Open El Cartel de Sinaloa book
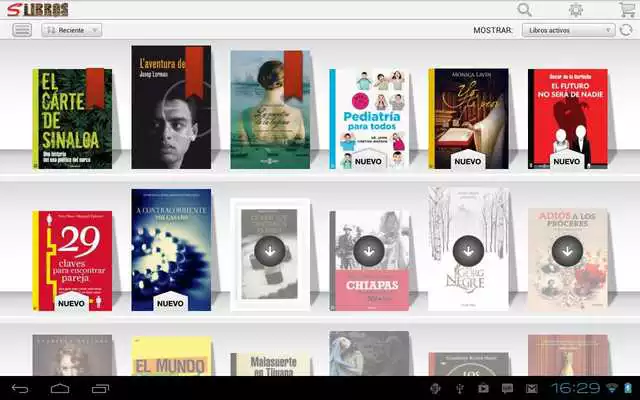 coord(72,118)
